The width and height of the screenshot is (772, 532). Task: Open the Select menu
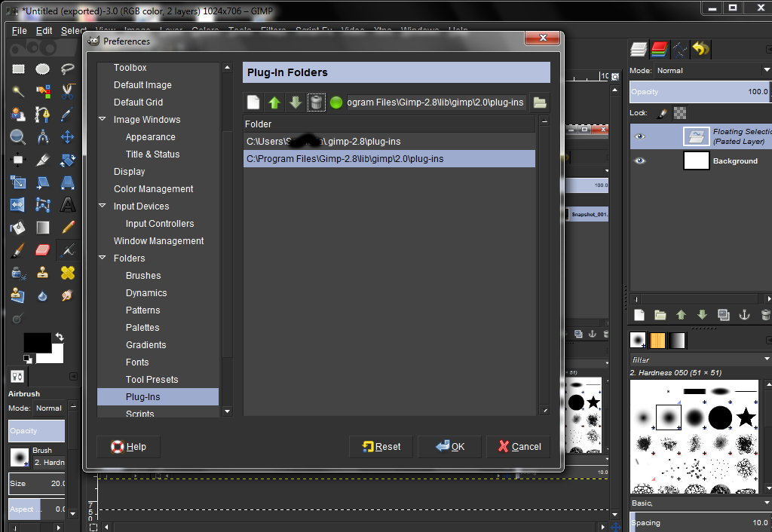click(x=74, y=30)
